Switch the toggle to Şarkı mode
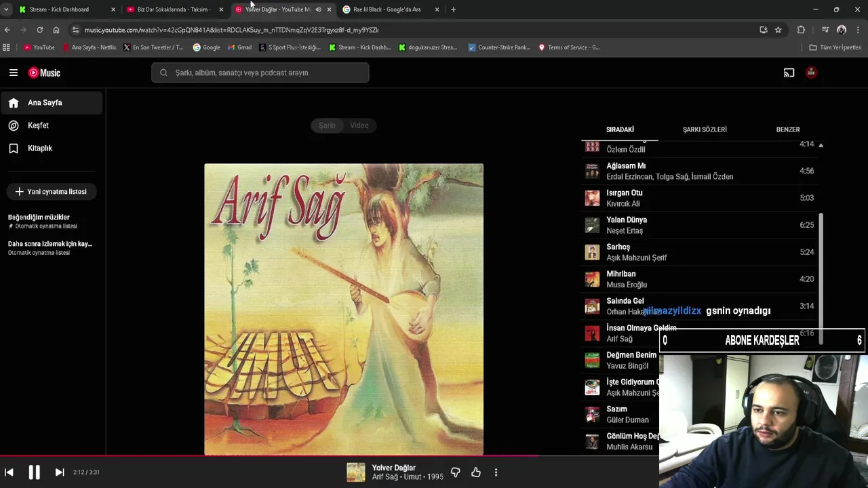The width and height of the screenshot is (868, 488). 327,125
